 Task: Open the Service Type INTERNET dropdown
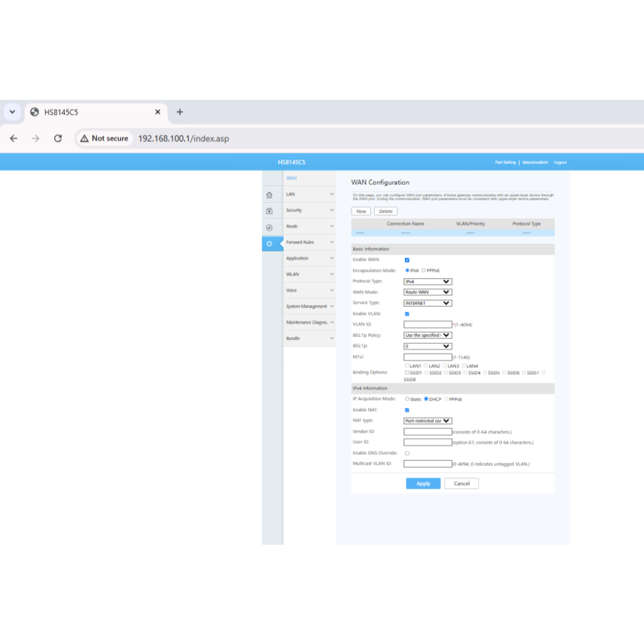(x=428, y=303)
